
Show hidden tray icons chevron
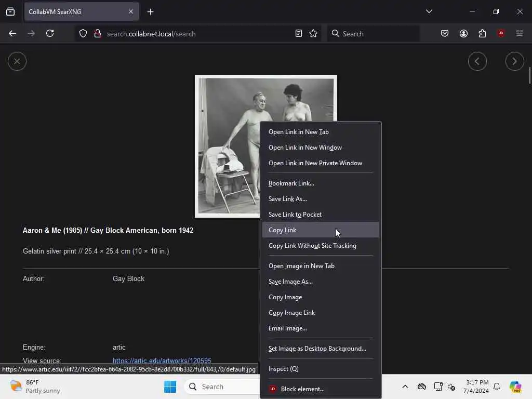[x=405, y=387]
